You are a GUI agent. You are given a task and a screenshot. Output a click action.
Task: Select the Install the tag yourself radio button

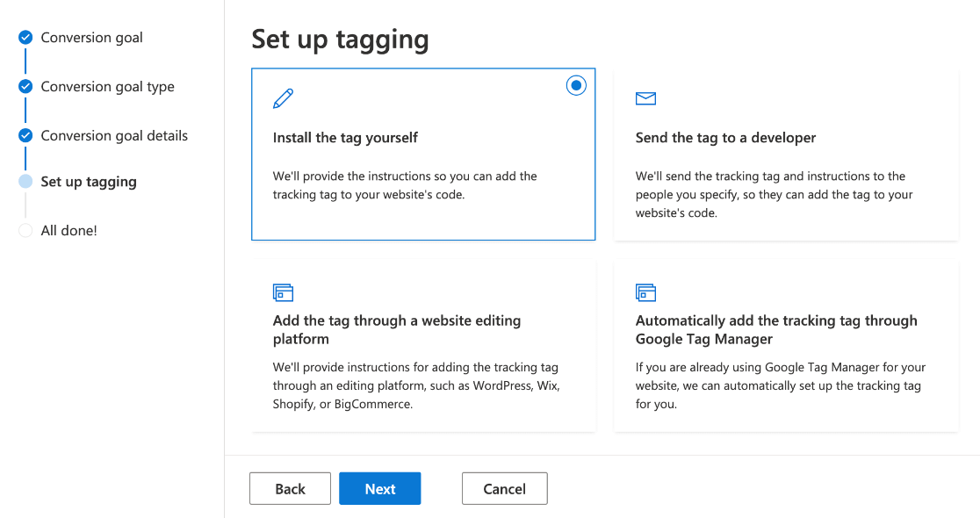[576, 85]
